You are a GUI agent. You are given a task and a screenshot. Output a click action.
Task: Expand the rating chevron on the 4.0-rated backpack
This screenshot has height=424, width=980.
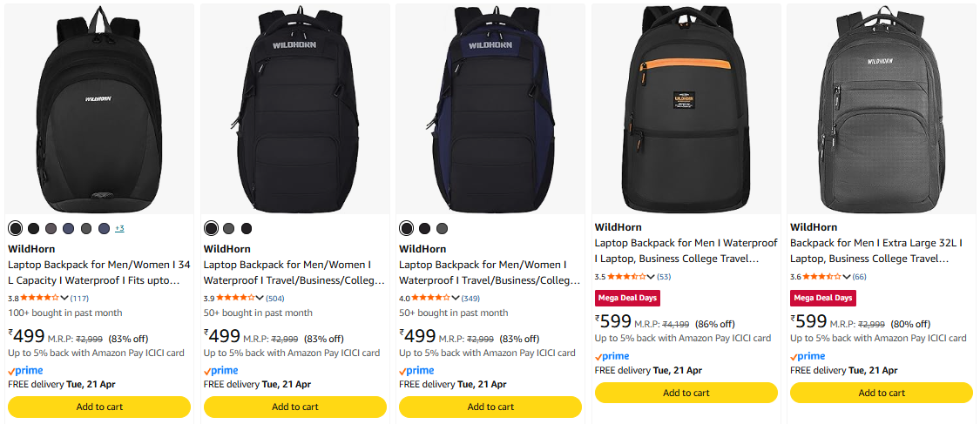click(456, 299)
